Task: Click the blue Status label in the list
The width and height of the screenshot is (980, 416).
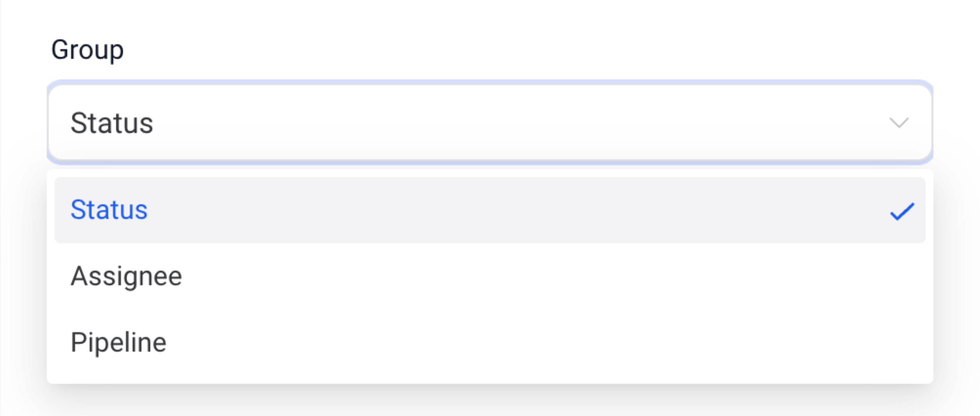Action: (x=109, y=209)
